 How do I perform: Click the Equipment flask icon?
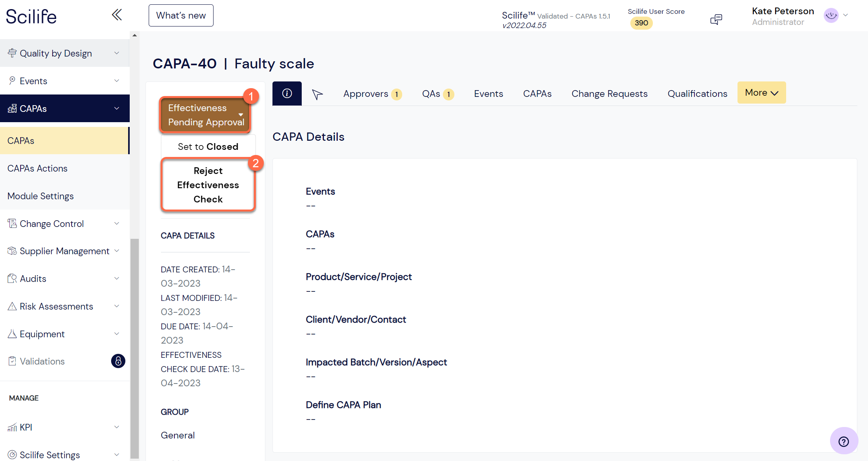coord(12,334)
